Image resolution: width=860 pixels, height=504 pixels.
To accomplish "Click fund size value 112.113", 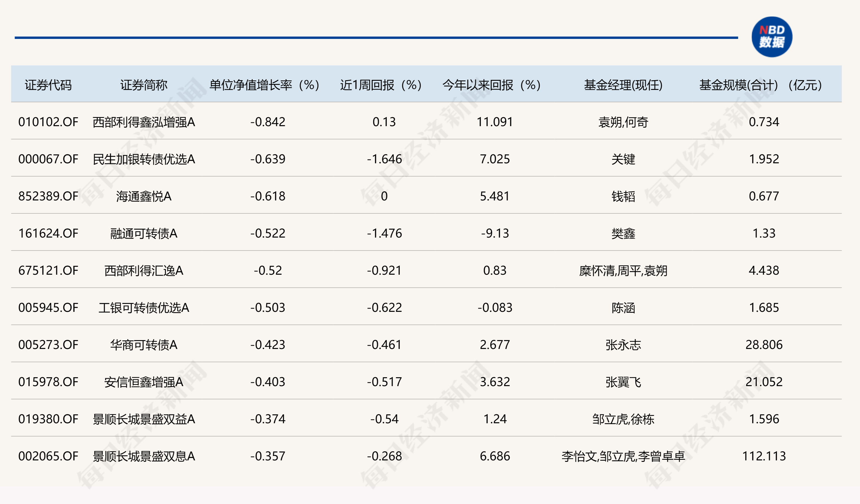I will pos(764,457).
